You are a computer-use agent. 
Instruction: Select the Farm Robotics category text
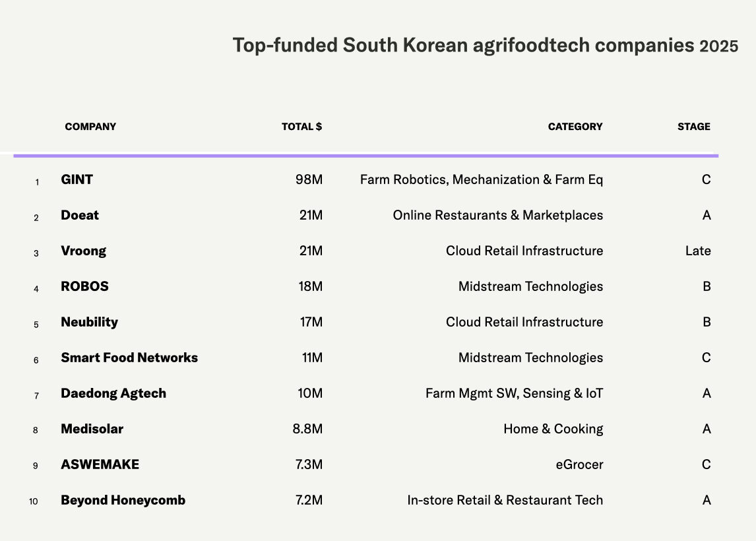[481, 179]
